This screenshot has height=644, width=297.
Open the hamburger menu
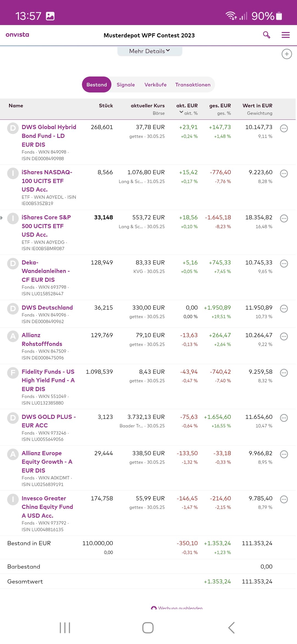pyautogui.click(x=285, y=35)
